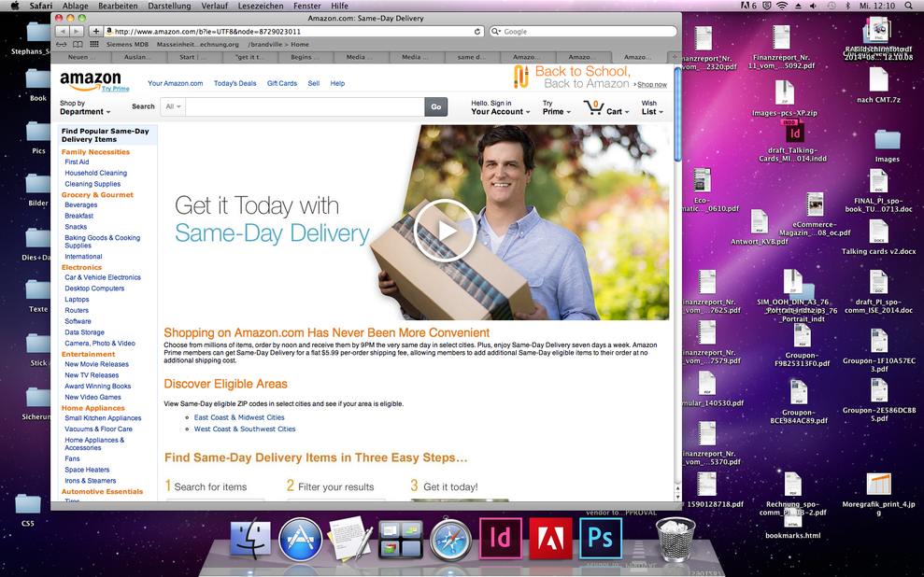Image resolution: width=924 pixels, height=577 pixels.
Task: Expand the Wish List dropdown
Action: [652, 107]
